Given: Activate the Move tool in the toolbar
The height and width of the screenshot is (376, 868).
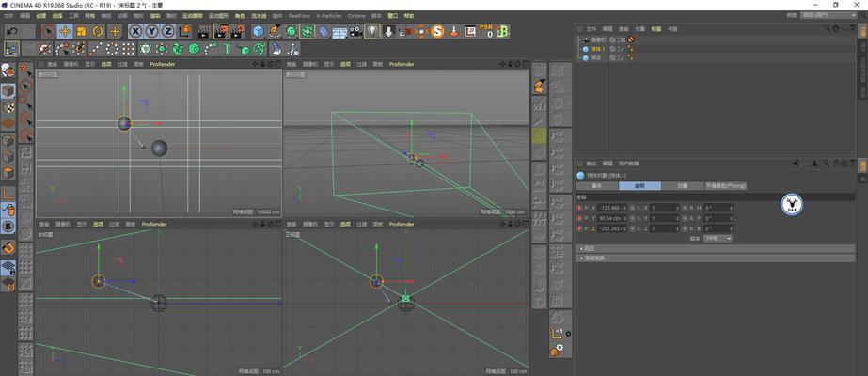Looking at the screenshot, I should pyautogui.click(x=65, y=32).
